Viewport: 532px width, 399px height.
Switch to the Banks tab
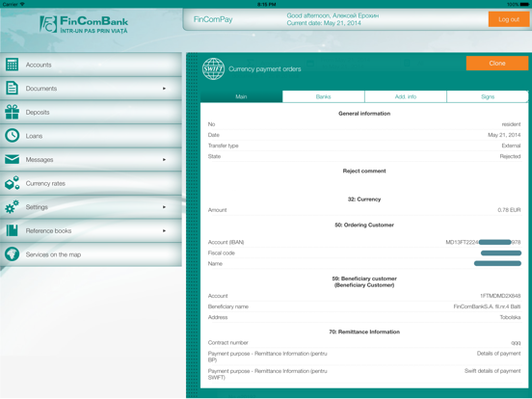click(x=323, y=96)
